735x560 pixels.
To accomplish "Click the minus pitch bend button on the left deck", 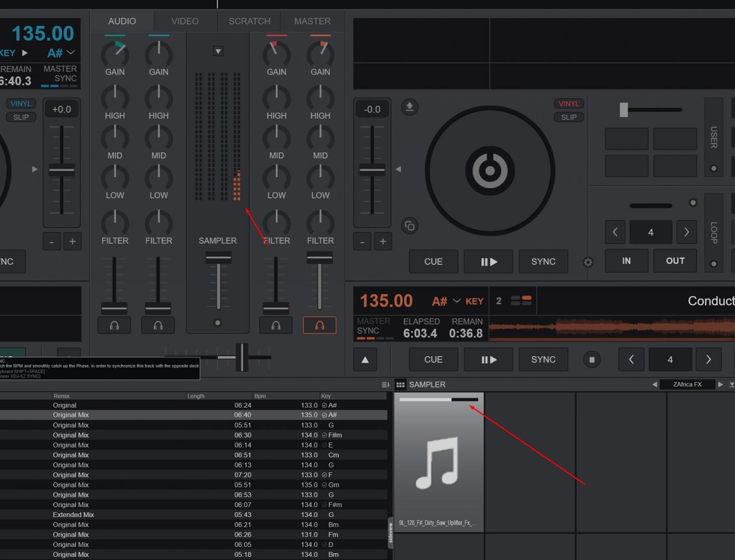I will [51, 242].
